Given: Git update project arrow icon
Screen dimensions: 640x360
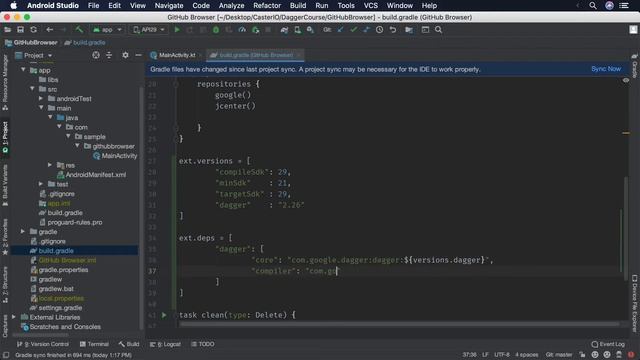Looking at the screenshot, I should pyautogui.click(x=340, y=30).
